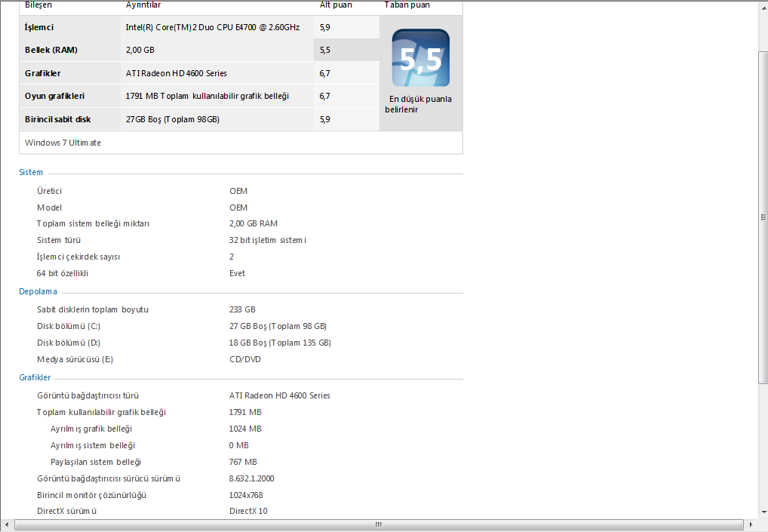The height and width of the screenshot is (532, 768).
Task: Select the "Bellek (RAM)" row label
Action: 51,50
